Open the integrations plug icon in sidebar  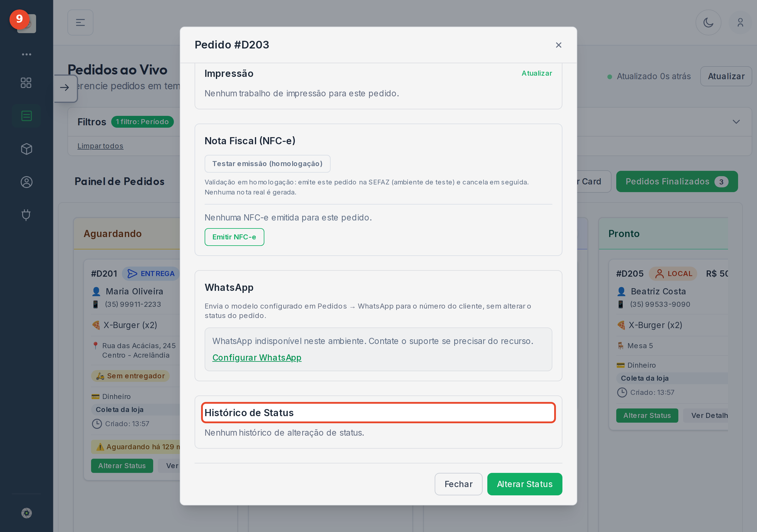[x=26, y=215]
